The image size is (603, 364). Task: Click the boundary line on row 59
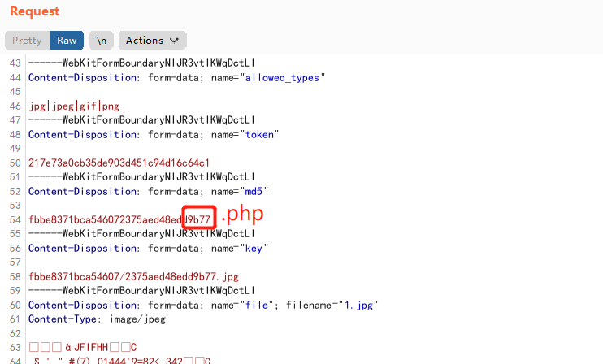141,291
